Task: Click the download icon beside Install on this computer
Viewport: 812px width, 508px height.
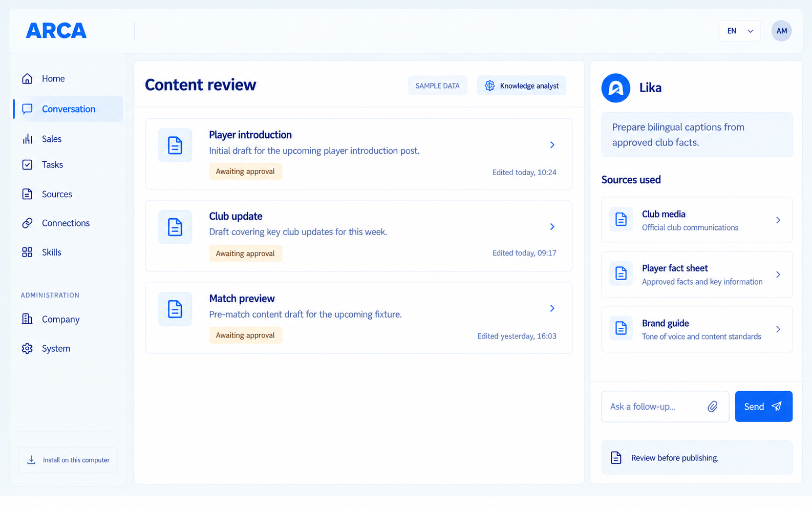Action: tap(31, 460)
